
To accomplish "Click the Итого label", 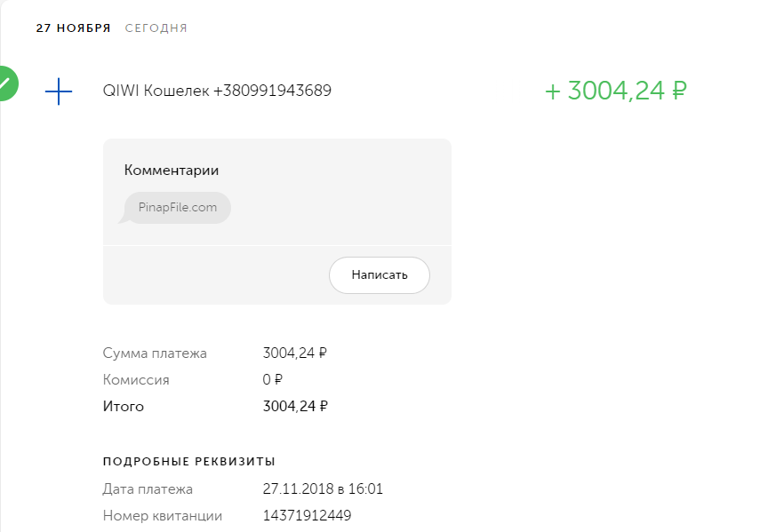I will (x=124, y=407).
